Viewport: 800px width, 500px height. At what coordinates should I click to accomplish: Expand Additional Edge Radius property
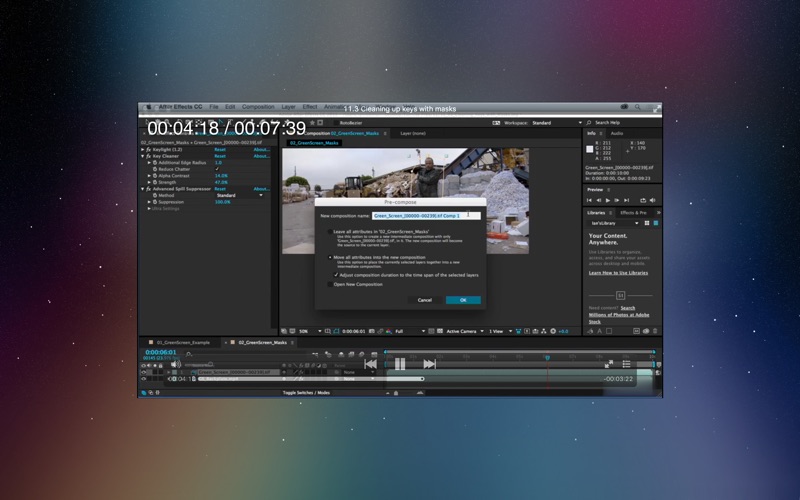tap(149, 163)
